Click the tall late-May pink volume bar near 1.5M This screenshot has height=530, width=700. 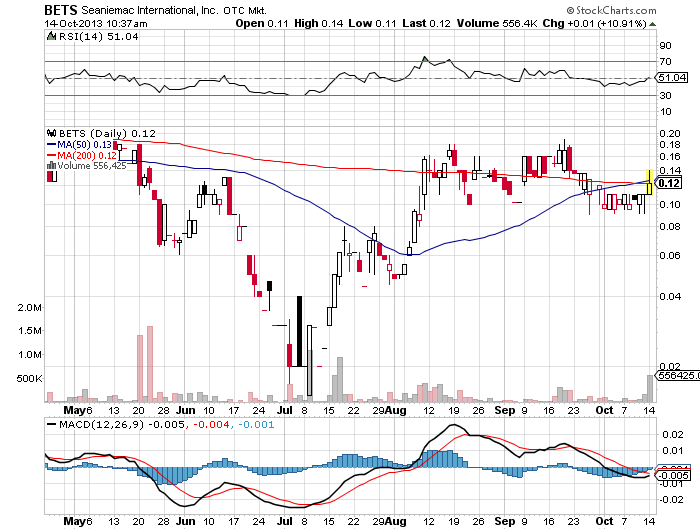(150, 364)
